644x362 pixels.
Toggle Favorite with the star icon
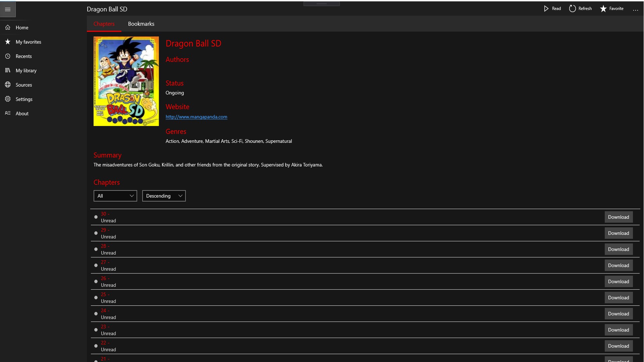coord(603,8)
